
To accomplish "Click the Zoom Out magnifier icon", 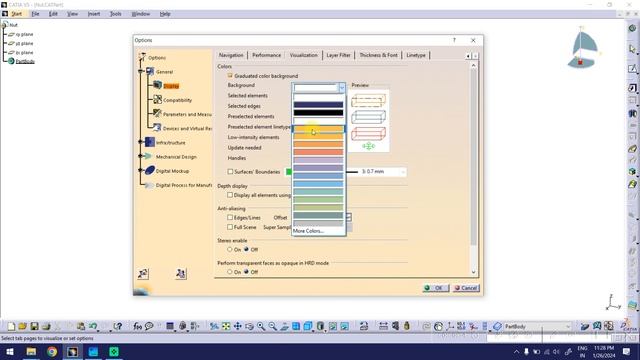I will 272,326.
